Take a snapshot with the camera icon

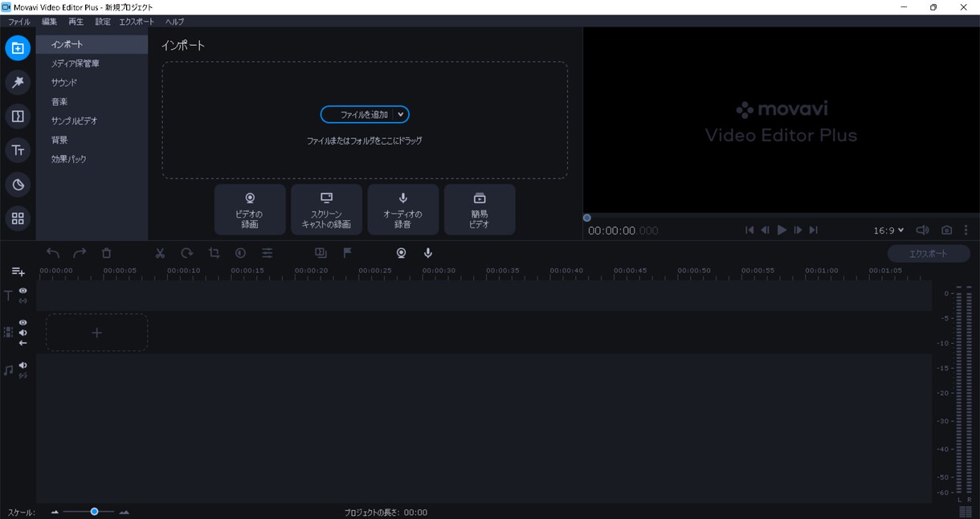point(946,231)
